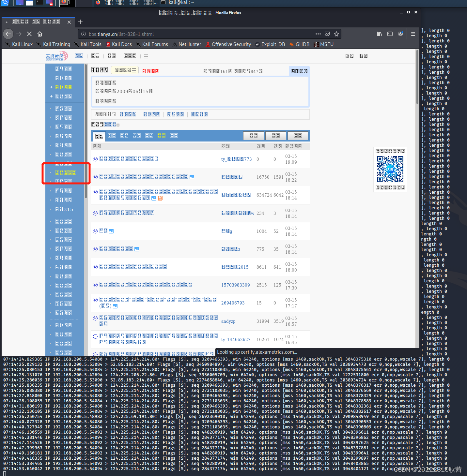Open page actions three-dot menu
467x476 pixels.
(318, 34)
